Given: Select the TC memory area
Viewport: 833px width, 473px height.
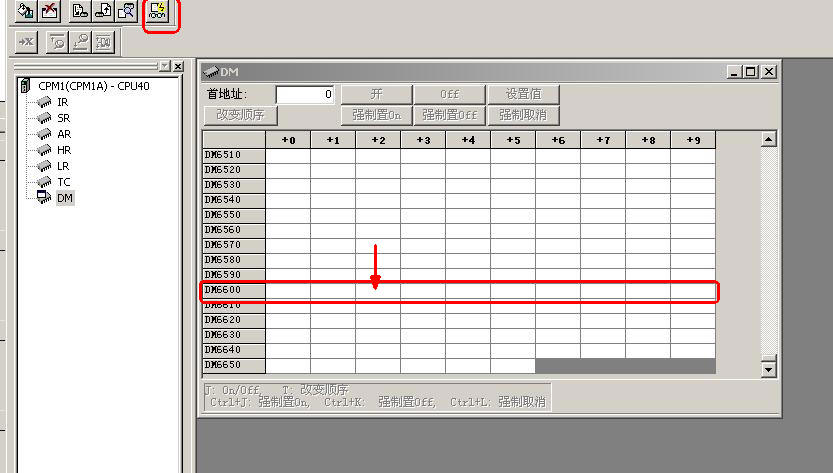Looking at the screenshot, I should 63,182.
